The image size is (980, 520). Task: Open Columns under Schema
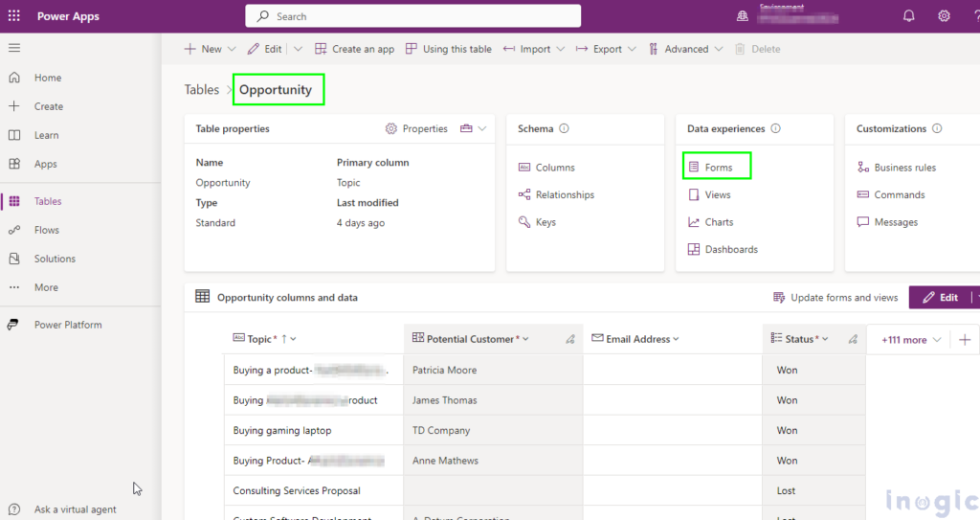pos(546,167)
